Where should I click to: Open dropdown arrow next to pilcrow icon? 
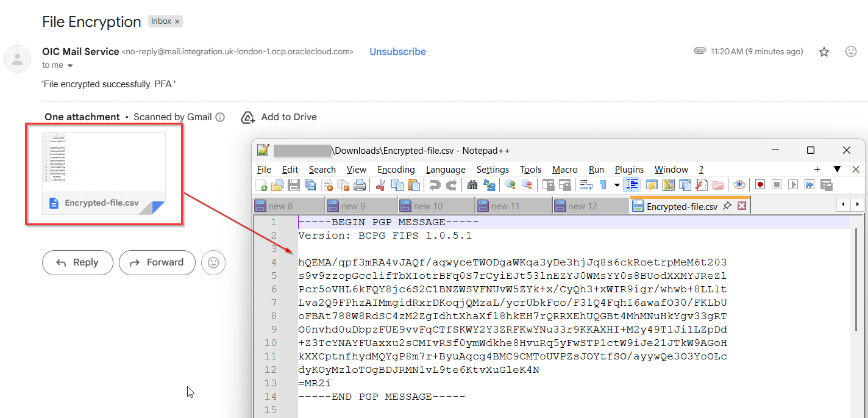617,185
